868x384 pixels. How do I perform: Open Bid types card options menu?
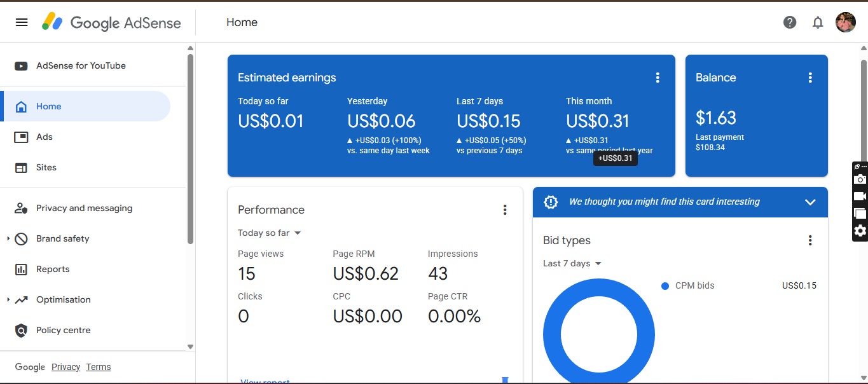point(810,240)
